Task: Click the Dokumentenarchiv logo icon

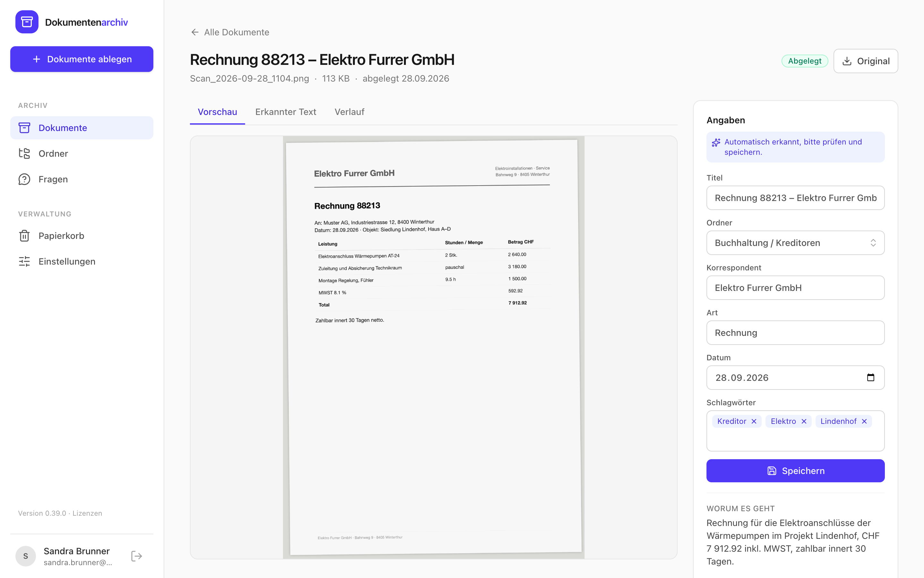Action: point(27,22)
